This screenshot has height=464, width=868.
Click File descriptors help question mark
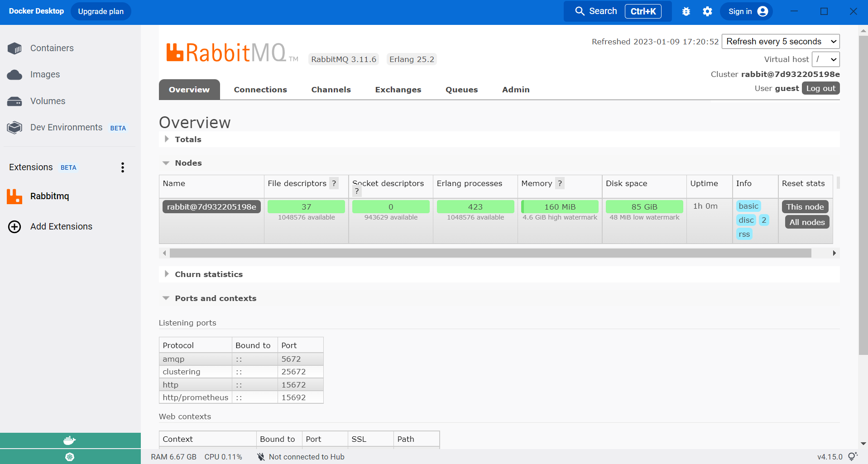coord(334,183)
